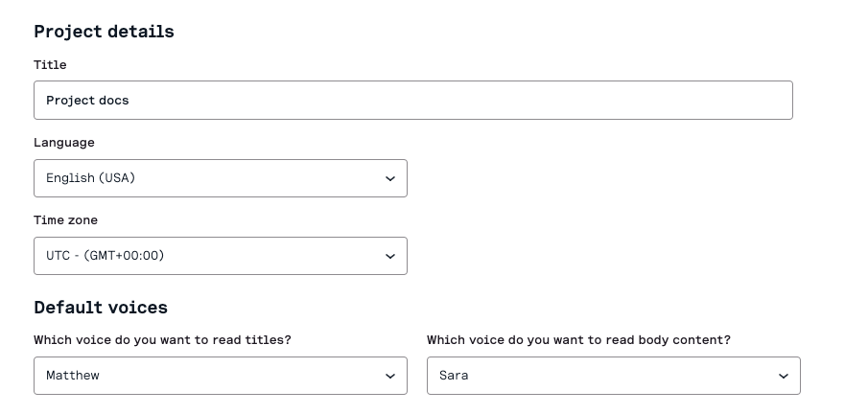Open the UTC - (GMT+00:00) time zone dropdown
The height and width of the screenshot is (414, 868).
pos(220,256)
